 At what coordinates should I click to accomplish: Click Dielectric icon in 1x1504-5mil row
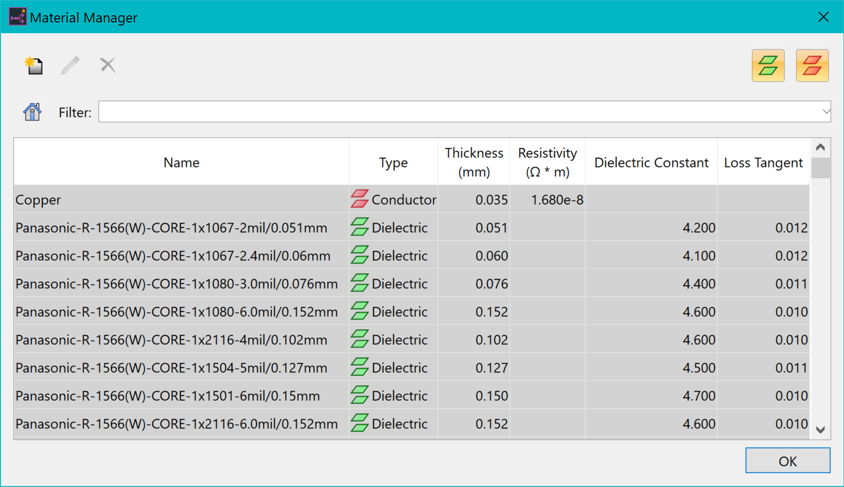point(360,367)
